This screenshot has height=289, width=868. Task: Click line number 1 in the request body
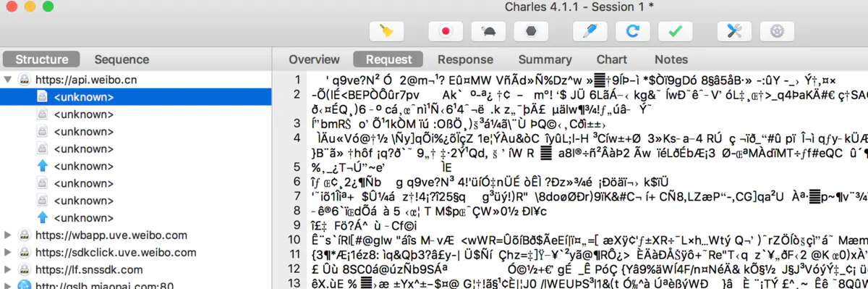297,80
